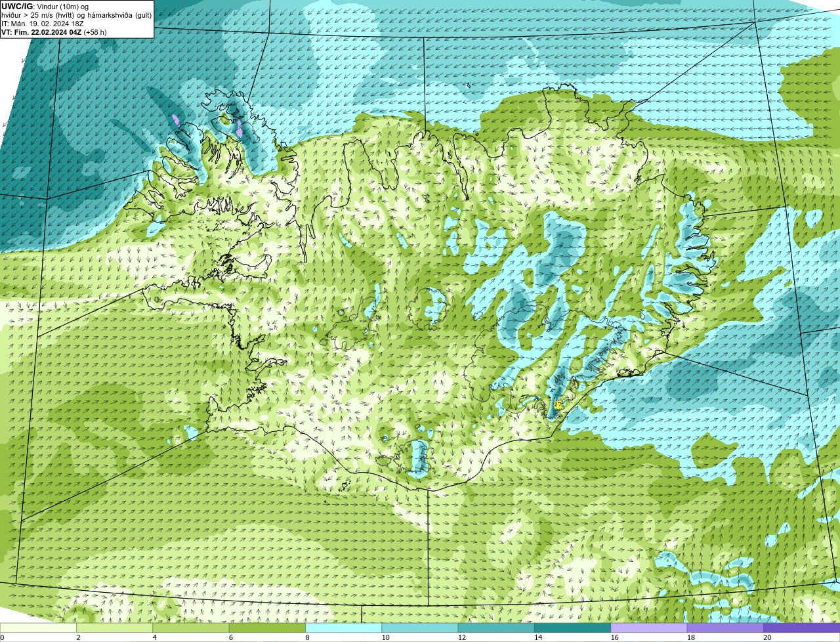
Task: Click the legend scale label '14'
Action: pos(537,637)
